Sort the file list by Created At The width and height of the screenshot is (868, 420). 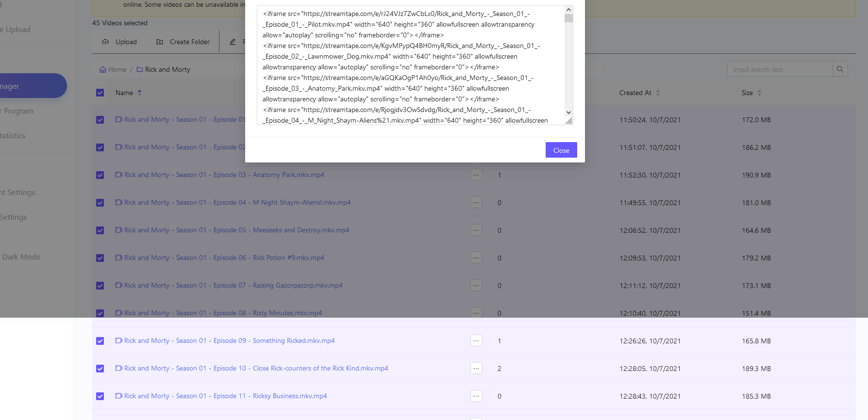coord(640,93)
